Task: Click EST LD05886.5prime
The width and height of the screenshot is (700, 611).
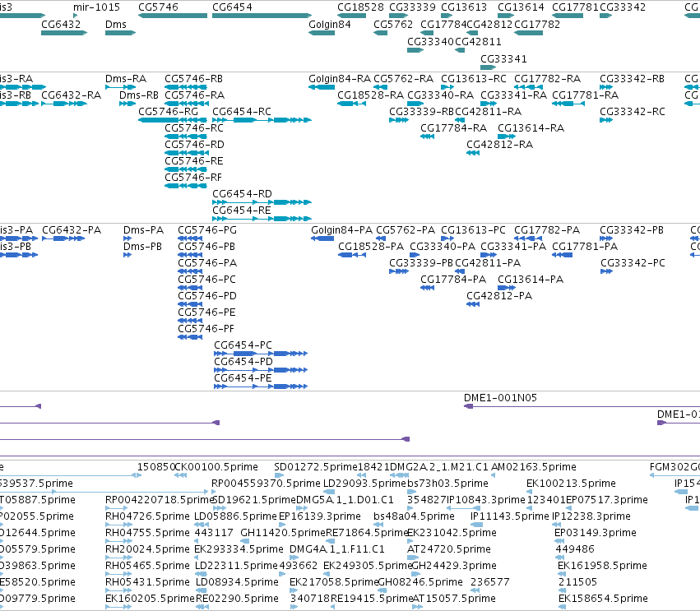Action: 236,516
